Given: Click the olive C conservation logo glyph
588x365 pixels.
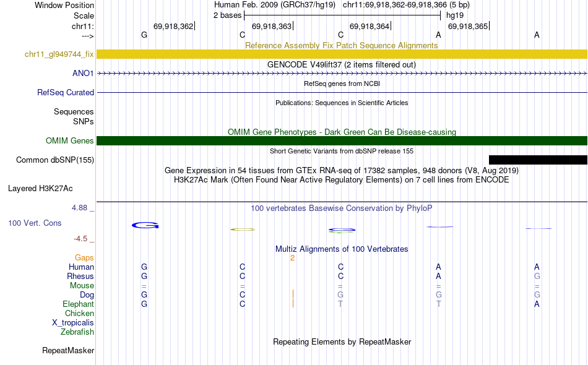Looking at the screenshot, I should click(243, 230).
